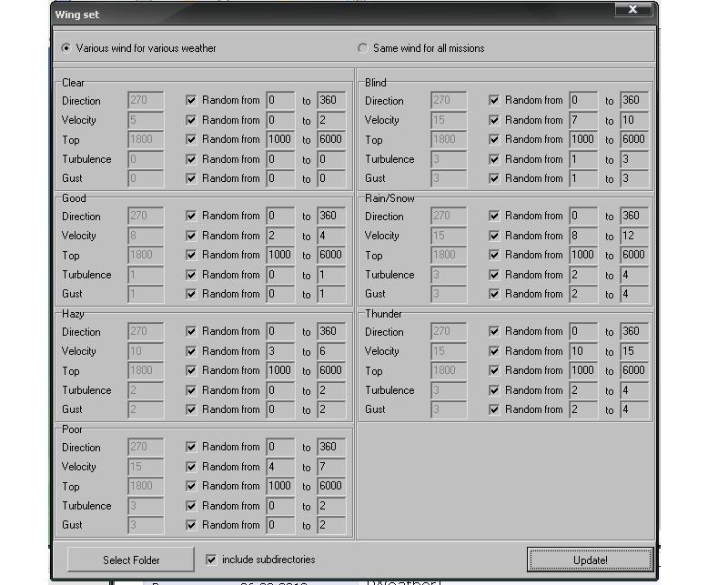Toggle Good Direction random checkbox

pos(191,216)
